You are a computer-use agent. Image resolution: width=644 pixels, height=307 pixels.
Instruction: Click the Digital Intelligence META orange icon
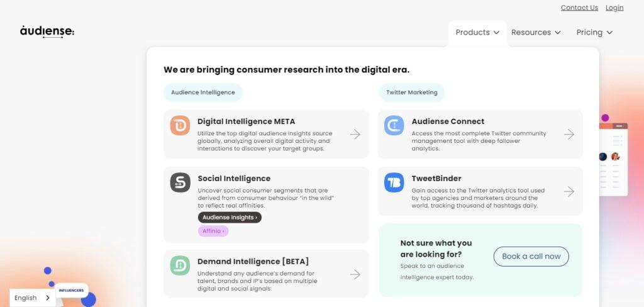pos(180,125)
